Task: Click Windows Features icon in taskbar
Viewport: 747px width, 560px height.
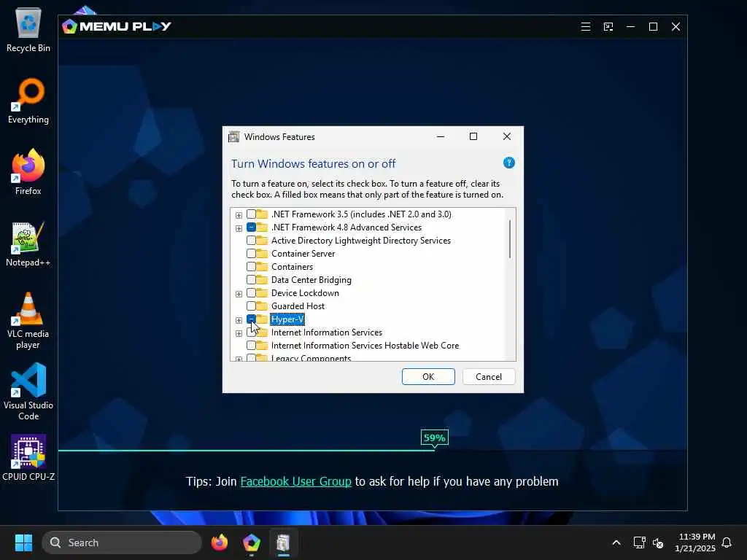Action: coord(283,542)
